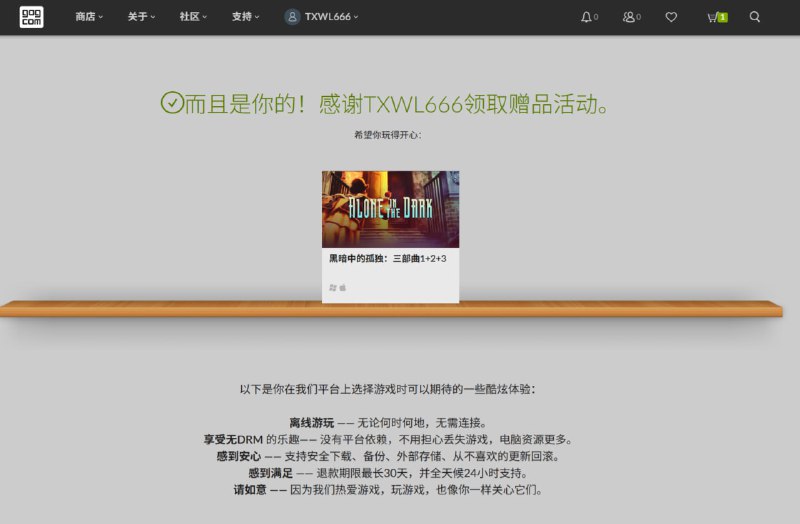
Task: Click the 感到安心 feature line
Action: pyautogui.click(x=388, y=456)
